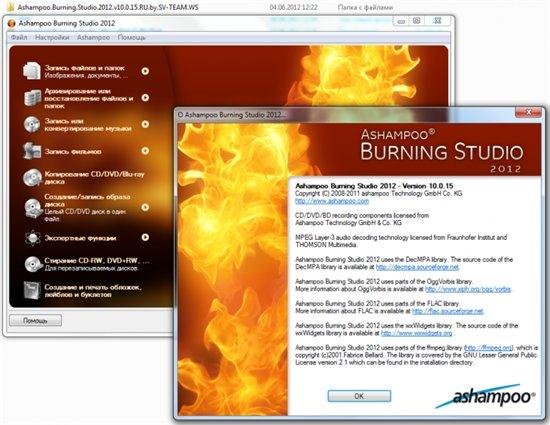The height and width of the screenshot is (425, 550).
Task: Click the folder icon in the background file list
Action: click(11, 7)
